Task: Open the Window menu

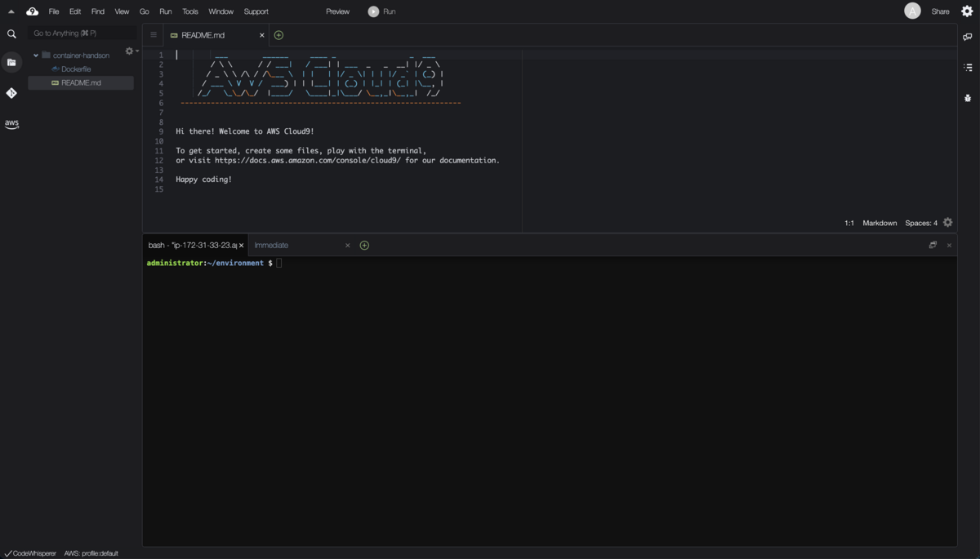Action: pyautogui.click(x=220, y=11)
